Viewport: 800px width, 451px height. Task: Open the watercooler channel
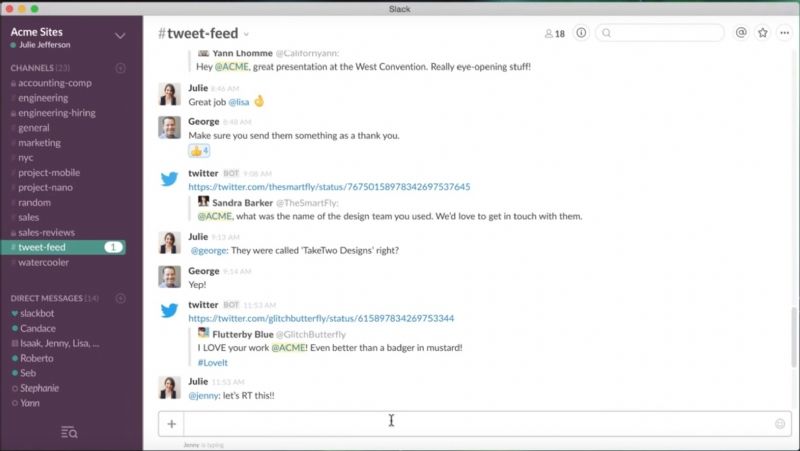click(43, 262)
